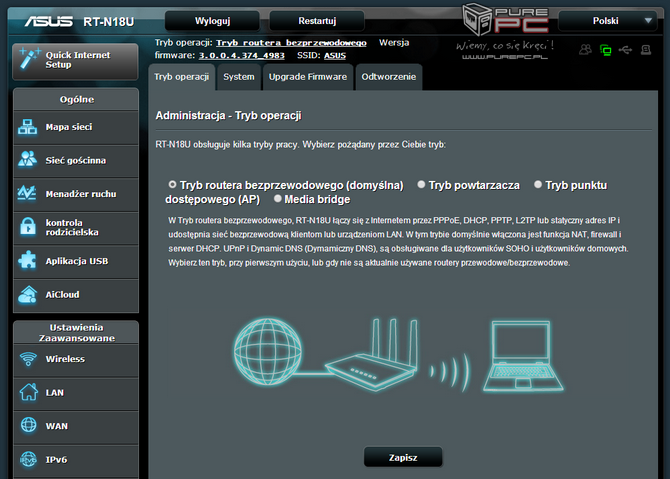Image resolution: width=670 pixels, height=479 pixels.
Task: Click the Quick Internet Setup button label
Action: point(78,60)
